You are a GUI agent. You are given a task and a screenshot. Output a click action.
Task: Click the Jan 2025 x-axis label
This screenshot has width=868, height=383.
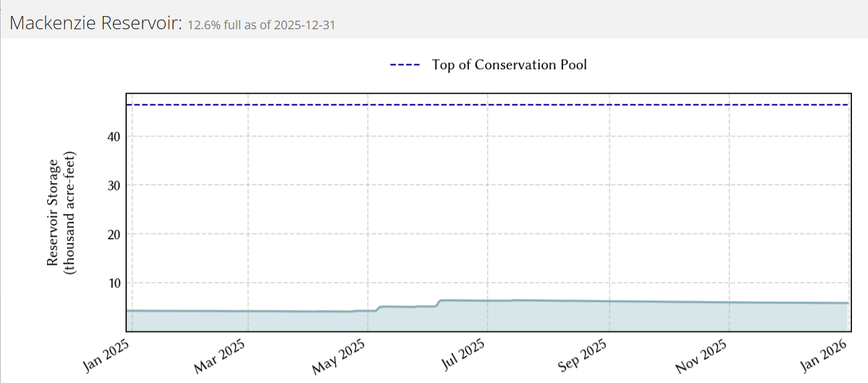108,356
